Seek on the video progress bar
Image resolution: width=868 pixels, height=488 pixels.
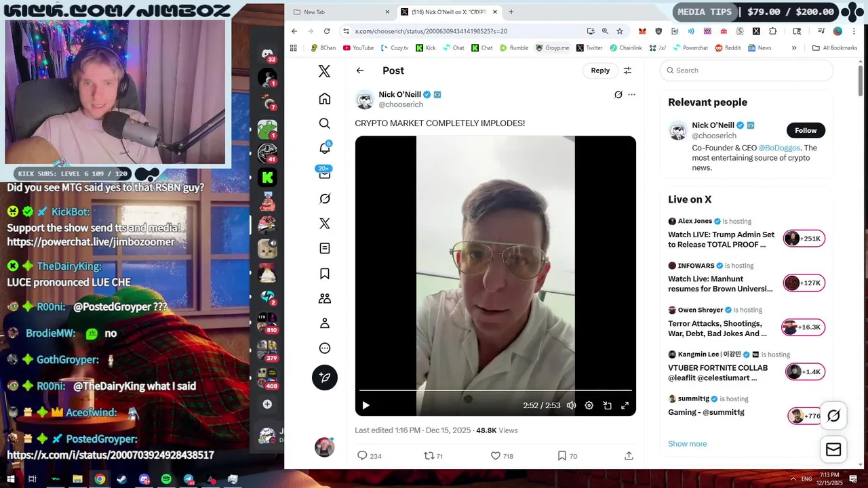pyautogui.click(x=496, y=390)
